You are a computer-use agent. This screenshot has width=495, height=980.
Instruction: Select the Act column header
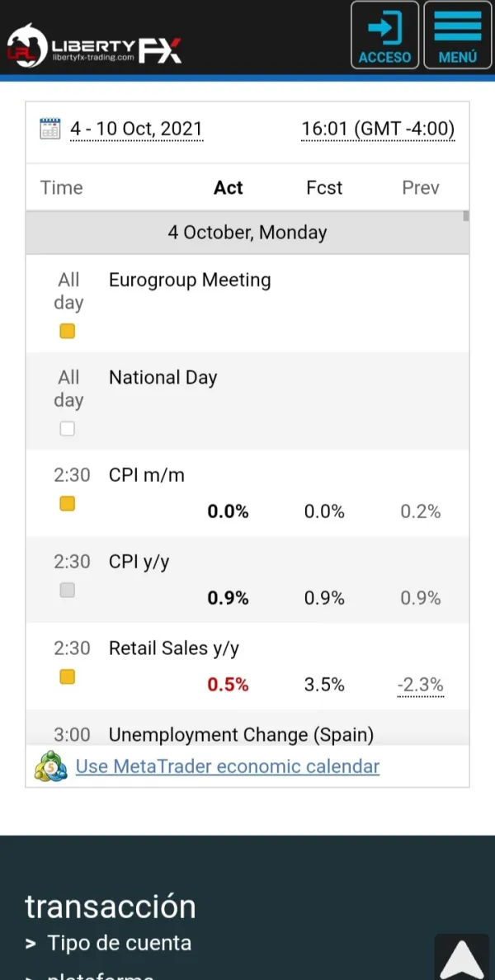coord(228,187)
